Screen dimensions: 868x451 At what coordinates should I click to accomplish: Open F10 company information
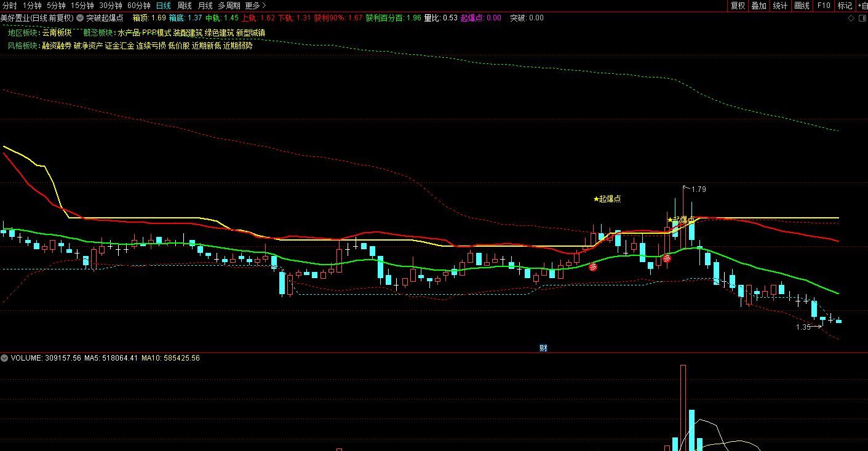click(823, 6)
